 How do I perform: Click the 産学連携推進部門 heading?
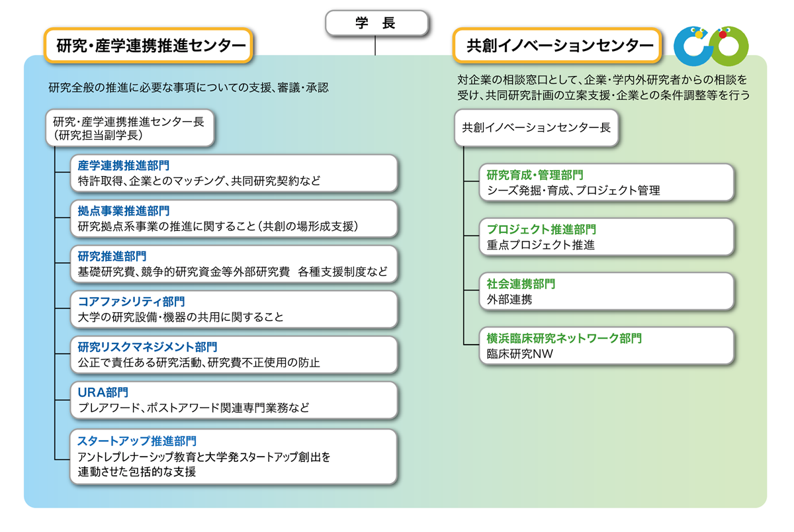[x=124, y=165]
